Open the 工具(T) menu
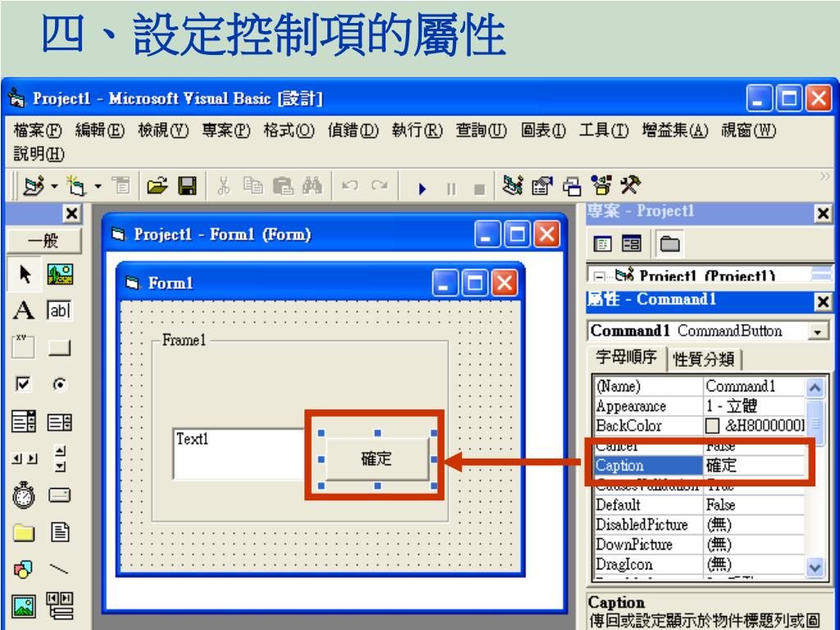The width and height of the screenshot is (840, 630). point(604,130)
